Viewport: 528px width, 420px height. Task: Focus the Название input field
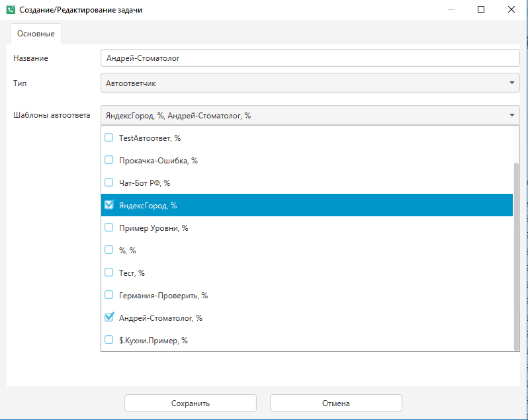click(310, 58)
